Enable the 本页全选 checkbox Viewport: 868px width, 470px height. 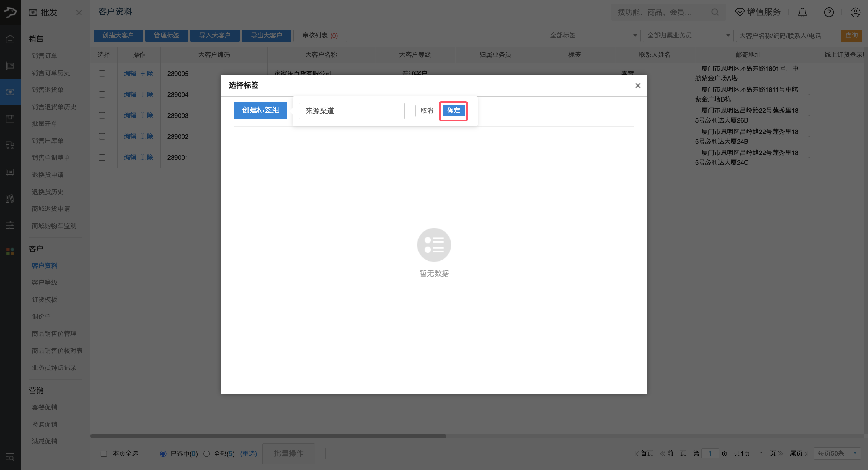[104, 453]
